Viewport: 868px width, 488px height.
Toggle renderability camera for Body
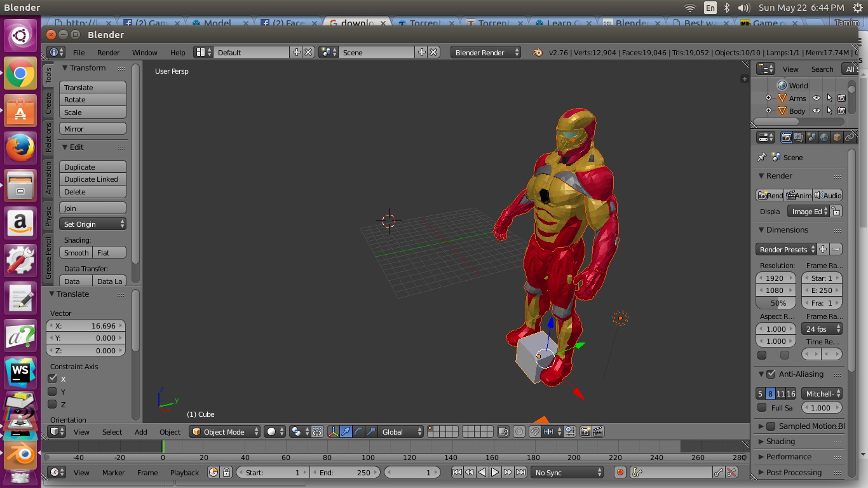click(841, 111)
